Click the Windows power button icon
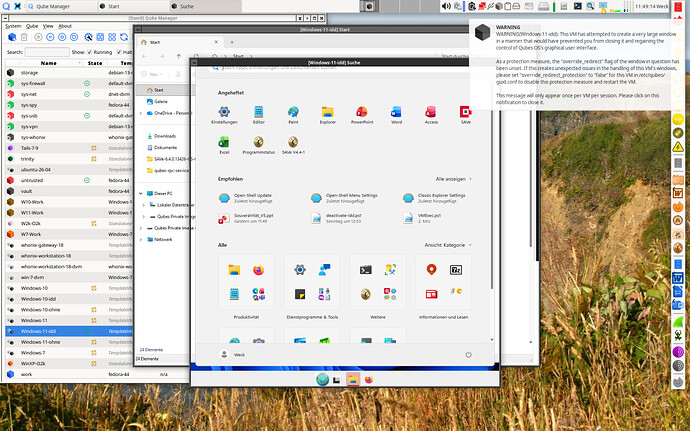This screenshot has height=431, width=690. point(468,354)
